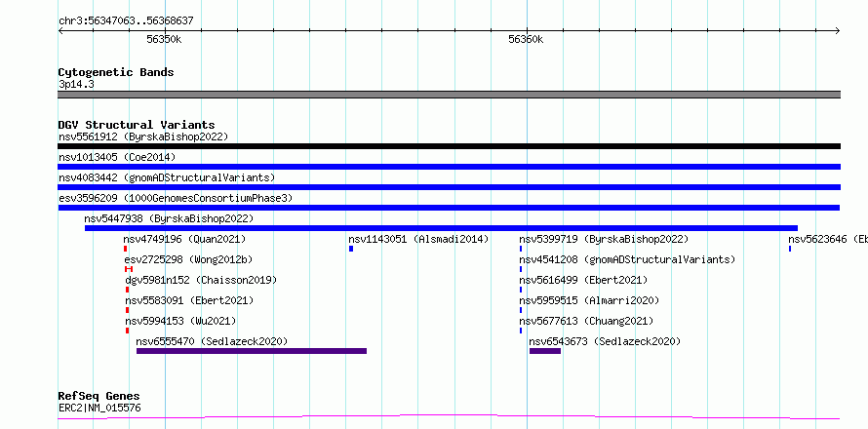Open nsv5561912 (ByrskaBishop2022) label
Viewport: 868px width, 429px height.
(x=142, y=136)
